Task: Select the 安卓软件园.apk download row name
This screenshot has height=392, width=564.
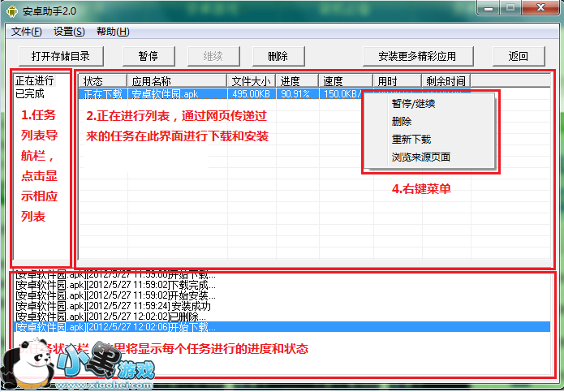Action: pos(165,94)
